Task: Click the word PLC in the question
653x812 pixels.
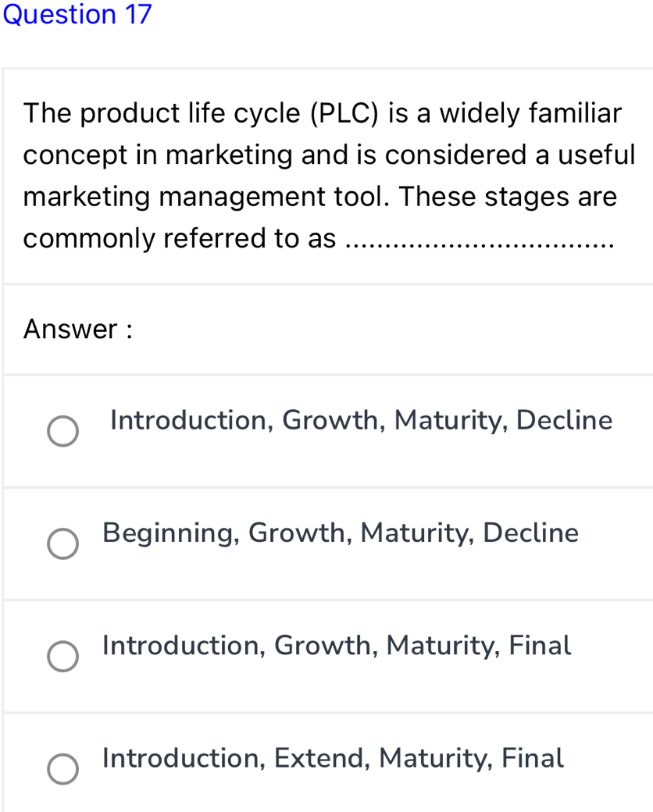Action: 342,113
